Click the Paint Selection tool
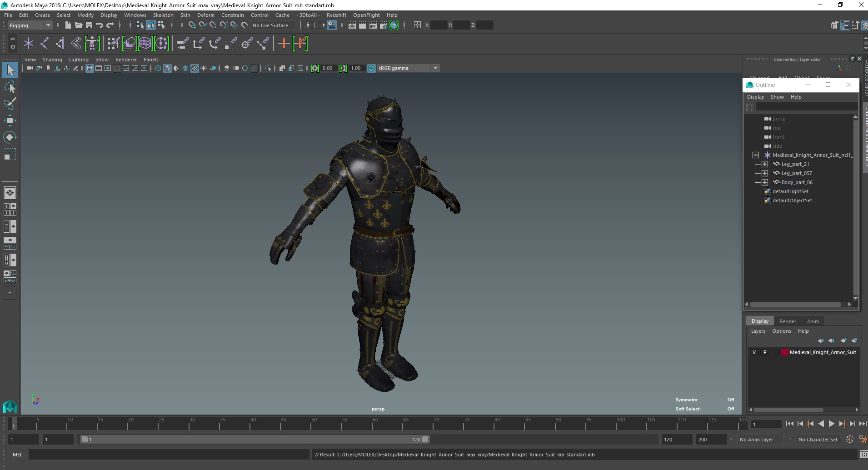868x470 pixels. click(x=10, y=104)
